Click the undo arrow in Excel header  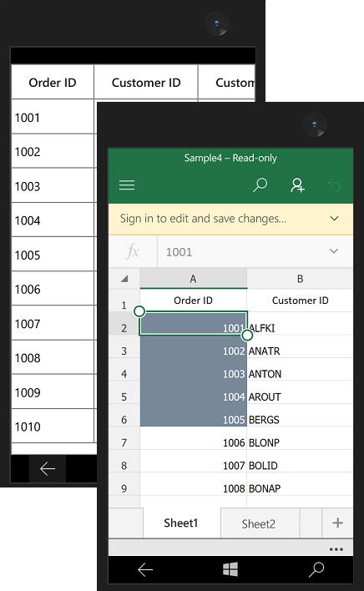click(334, 185)
